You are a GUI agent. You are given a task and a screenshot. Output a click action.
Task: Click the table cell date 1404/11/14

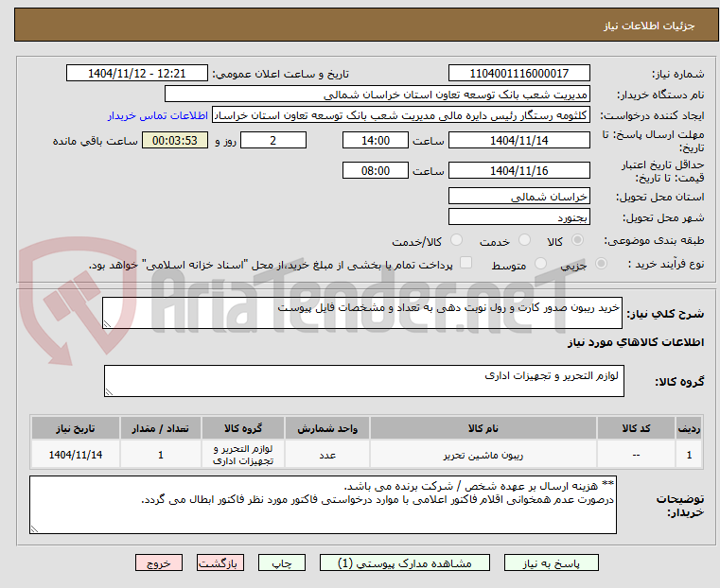76,455
